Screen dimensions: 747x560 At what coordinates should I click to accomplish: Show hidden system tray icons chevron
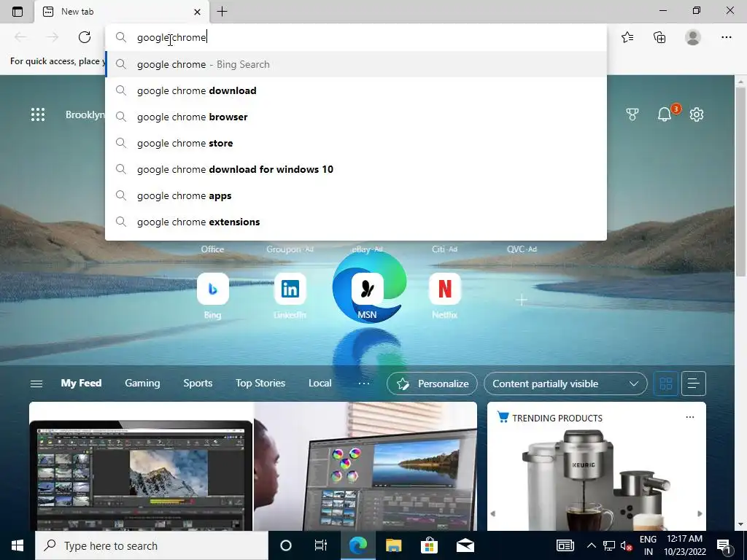[x=591, y=545]
